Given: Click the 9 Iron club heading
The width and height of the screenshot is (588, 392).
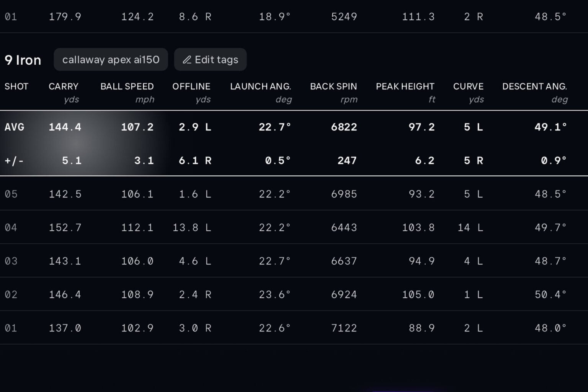Looking at the screenshot, I should click(23, 60).
